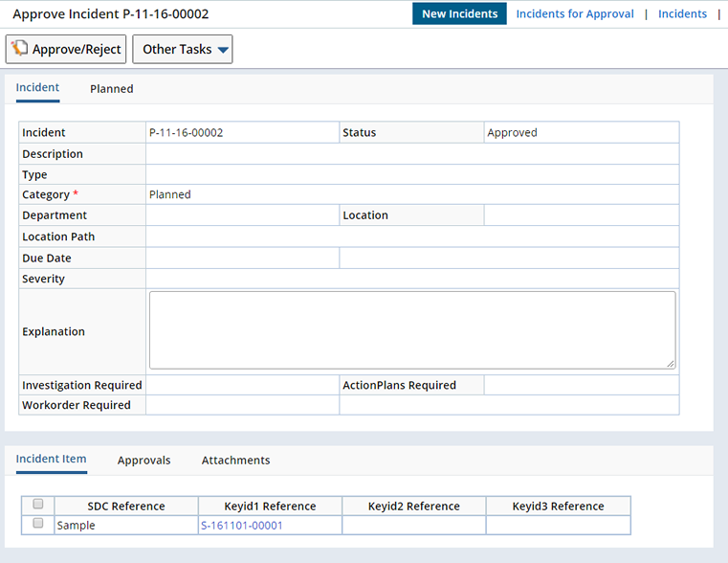Click the Department field label
The image size is (728, 563).
point(55,215)
